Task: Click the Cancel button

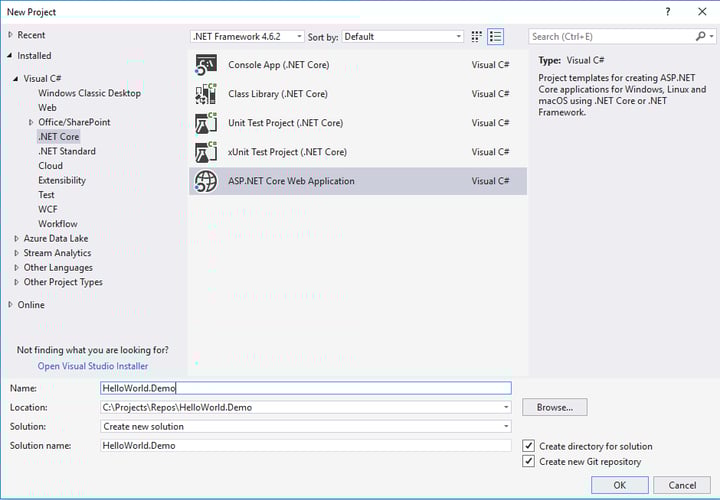Action: 682,485
